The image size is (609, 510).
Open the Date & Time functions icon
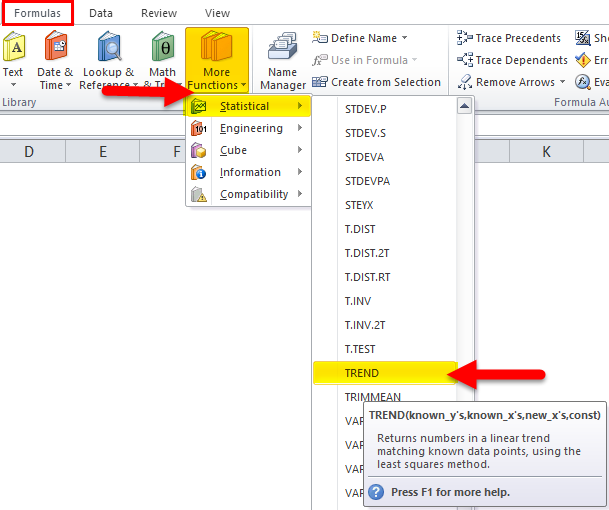point(56,46)
